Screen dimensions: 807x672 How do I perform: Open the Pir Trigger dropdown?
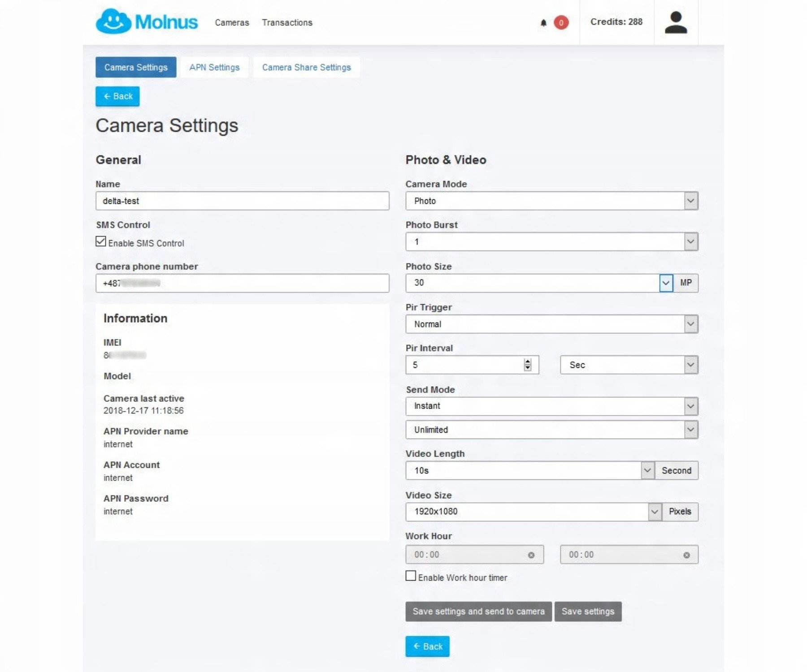pos(552,324)
